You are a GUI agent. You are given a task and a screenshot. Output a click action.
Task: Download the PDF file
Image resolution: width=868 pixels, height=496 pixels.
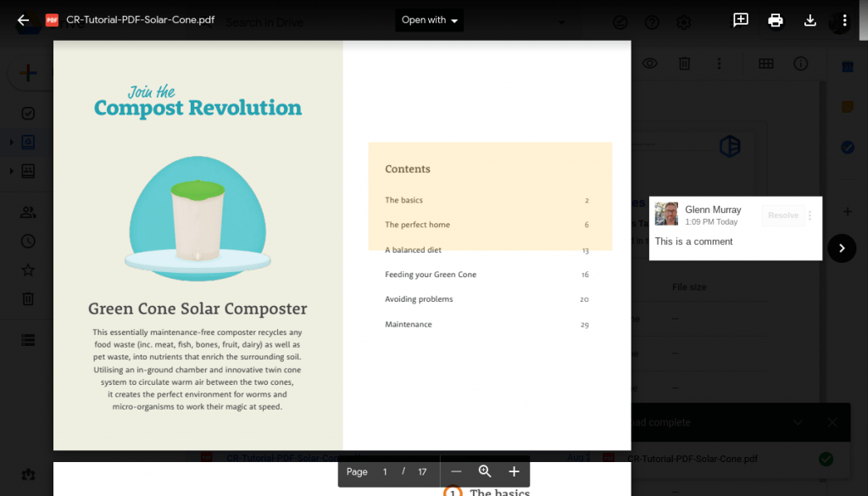coord(810,20)
